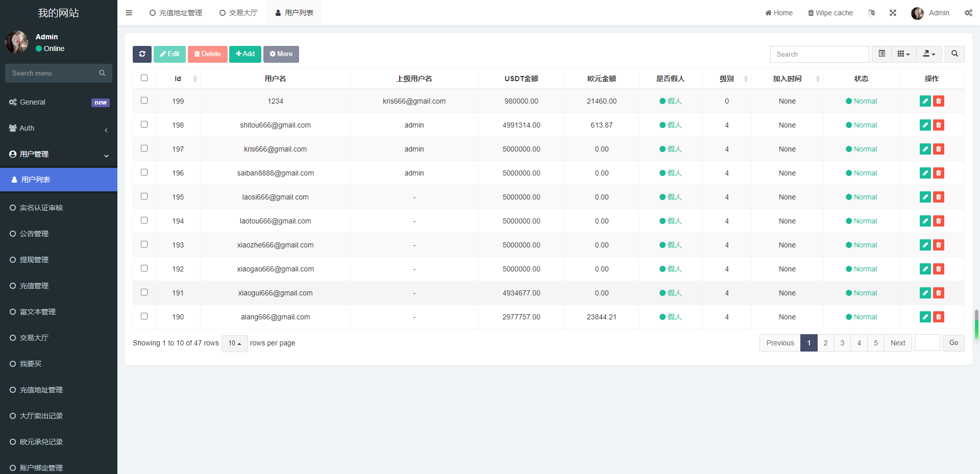Open the columns visibility dropdown
980x474 pixels.
(x=903, y=54)
